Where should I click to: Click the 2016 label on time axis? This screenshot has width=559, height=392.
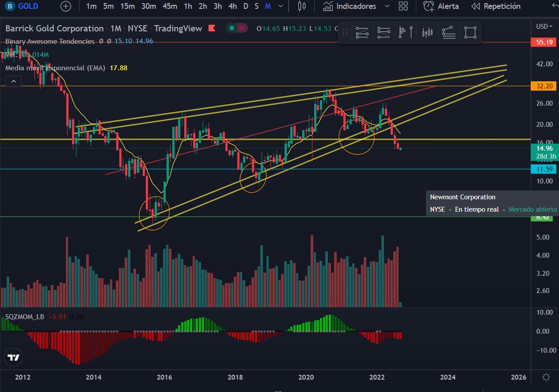164,377
